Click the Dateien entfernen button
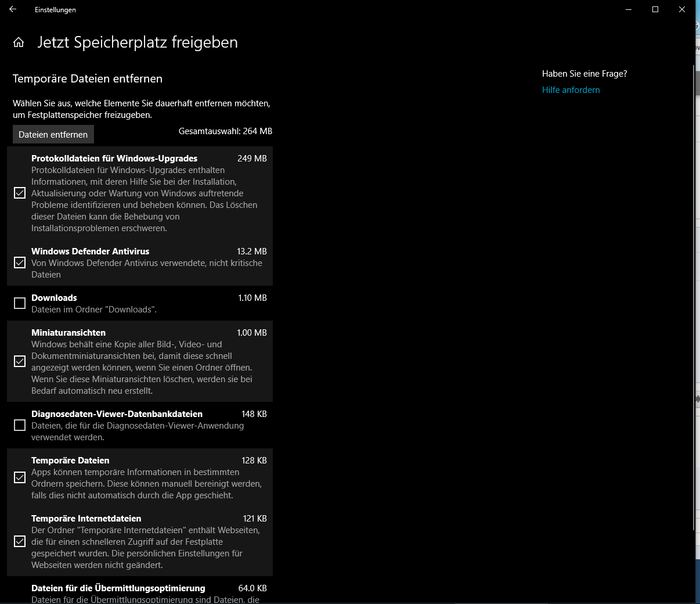 coord(53,134)
